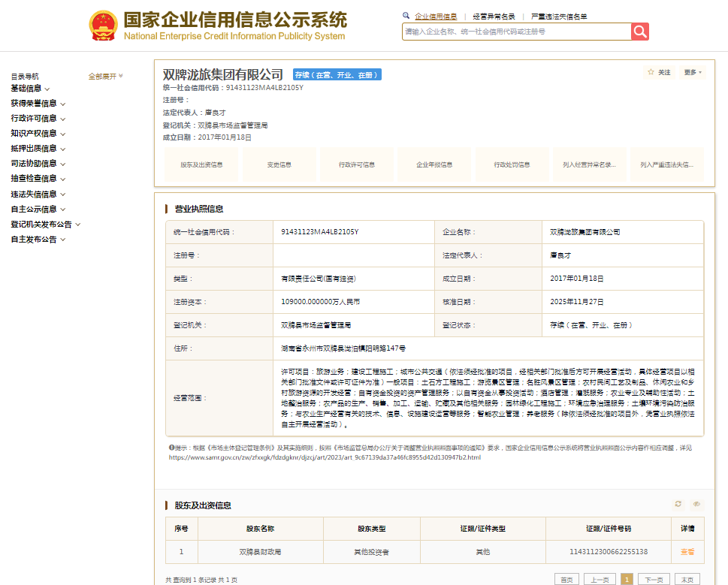This screenshot has height=585, width=728.
Task: Select credit code 91431123MA4LB2105Y in table
Action: [x=319, y=232]
